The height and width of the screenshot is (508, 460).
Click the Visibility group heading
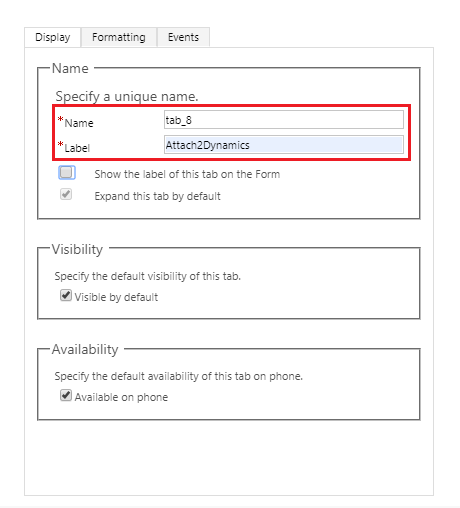(77, 249)
